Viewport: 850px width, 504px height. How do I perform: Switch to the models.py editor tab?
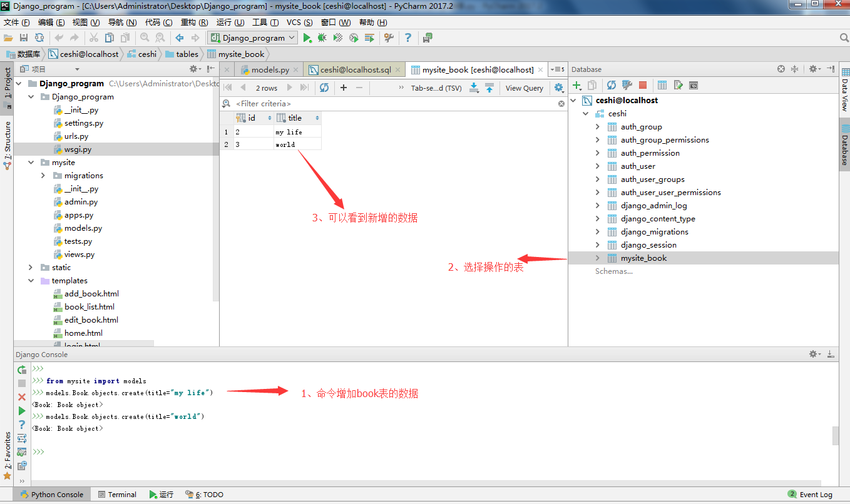(270, 69)
